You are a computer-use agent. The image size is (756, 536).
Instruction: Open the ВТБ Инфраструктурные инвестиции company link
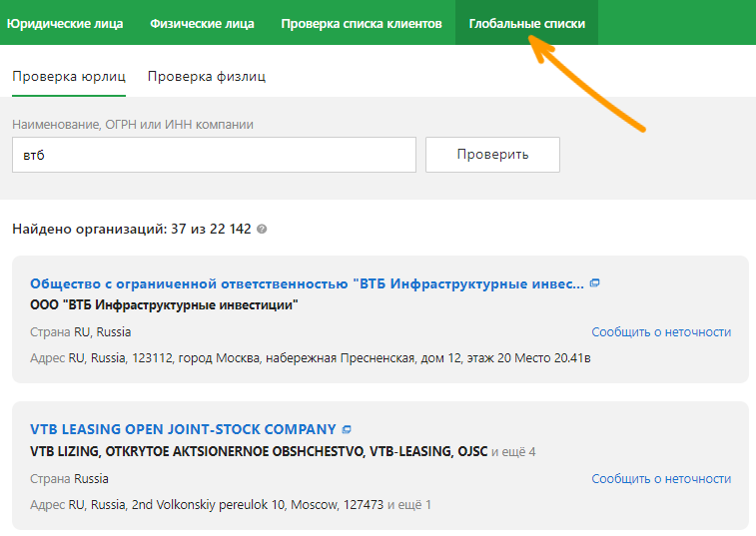tap(307, 283)
